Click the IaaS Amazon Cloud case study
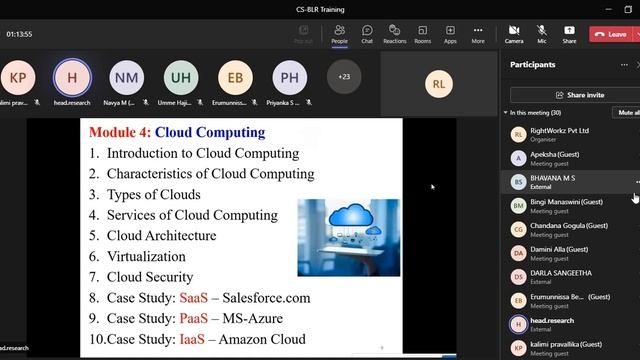The width and height of the screenshot is (640, 360). pos(197,339)
